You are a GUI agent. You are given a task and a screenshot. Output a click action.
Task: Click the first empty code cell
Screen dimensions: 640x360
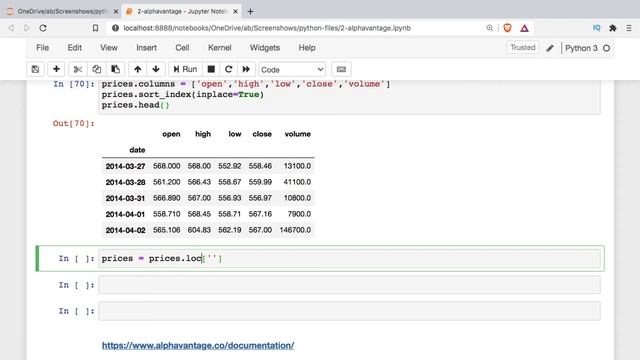coord(349,285)
